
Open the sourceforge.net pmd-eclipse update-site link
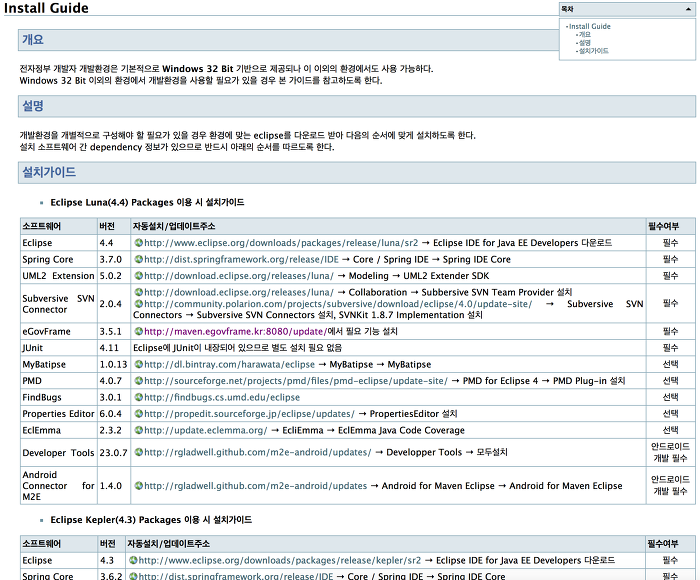[296, 381]
